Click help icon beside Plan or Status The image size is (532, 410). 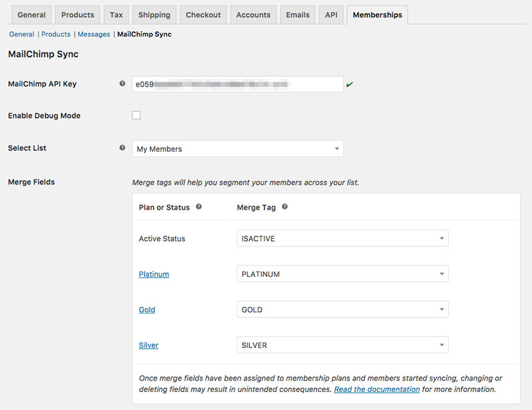[199, 206]
